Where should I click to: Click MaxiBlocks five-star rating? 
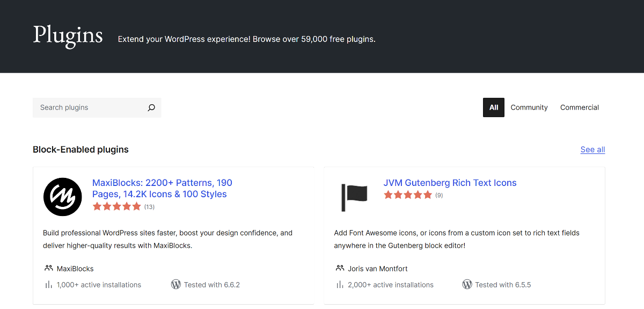coord(116,206)
